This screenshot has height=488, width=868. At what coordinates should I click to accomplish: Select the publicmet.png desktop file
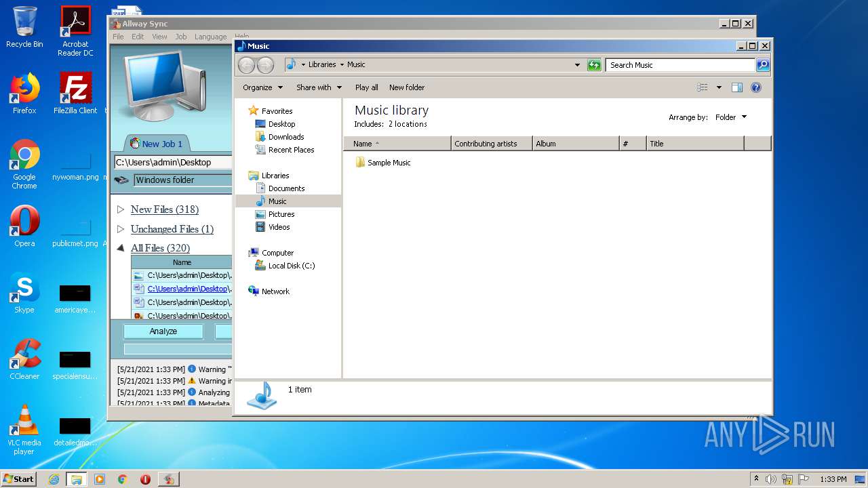pos(75,233)
